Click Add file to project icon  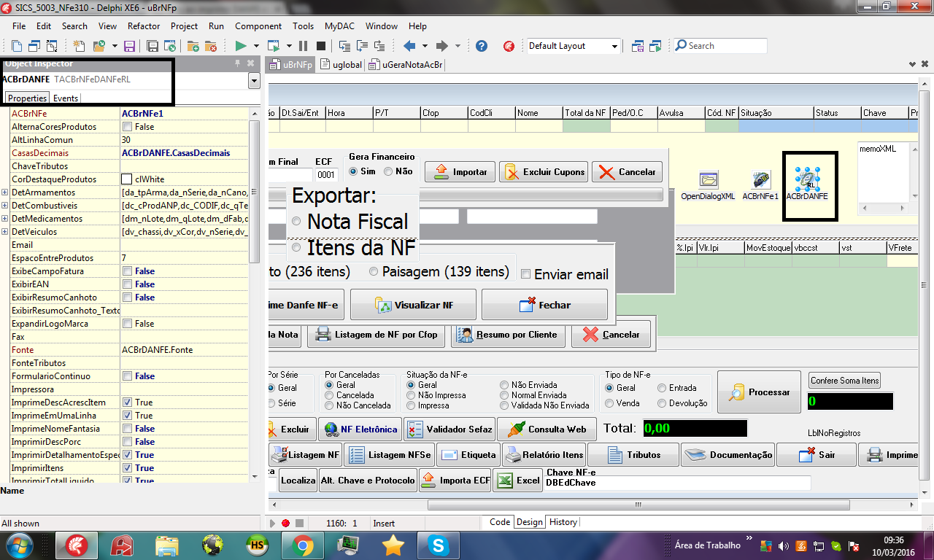pyautogui.click(x=193, y=46)
